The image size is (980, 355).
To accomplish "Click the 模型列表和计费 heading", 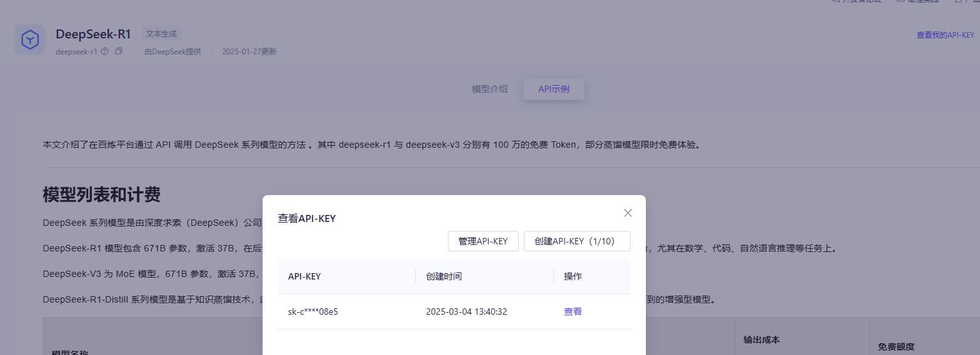I will (x=102, y=194).
